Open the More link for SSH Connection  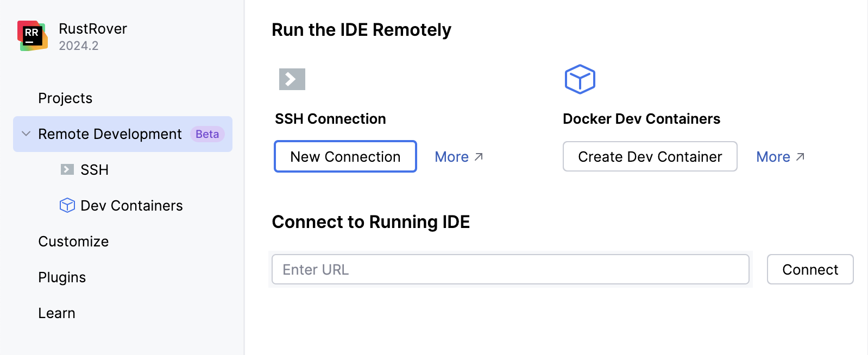(459, 157)
